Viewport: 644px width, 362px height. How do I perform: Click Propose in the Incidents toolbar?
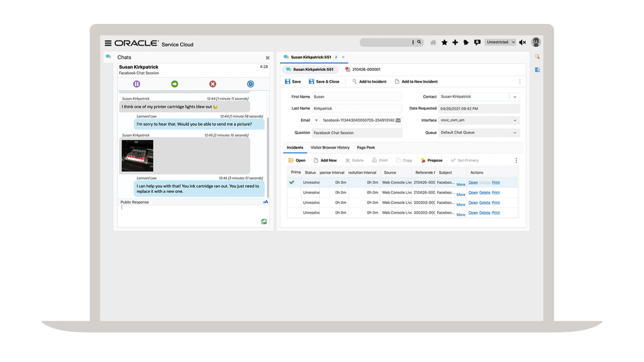click(x=431, y=160)
